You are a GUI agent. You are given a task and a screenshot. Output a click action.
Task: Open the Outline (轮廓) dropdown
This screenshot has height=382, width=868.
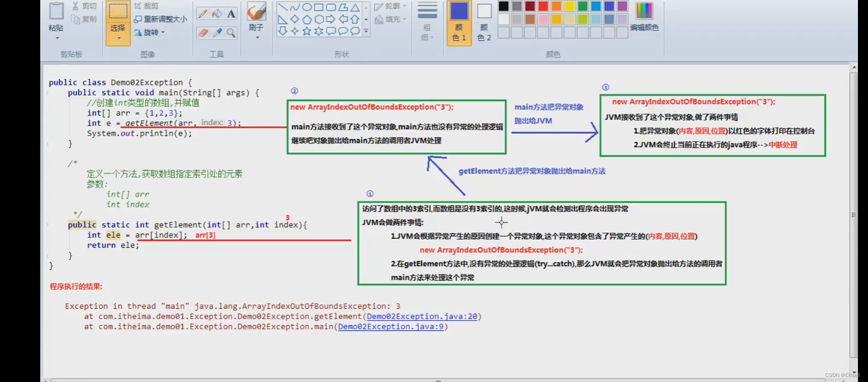click(x=390, y=6)
